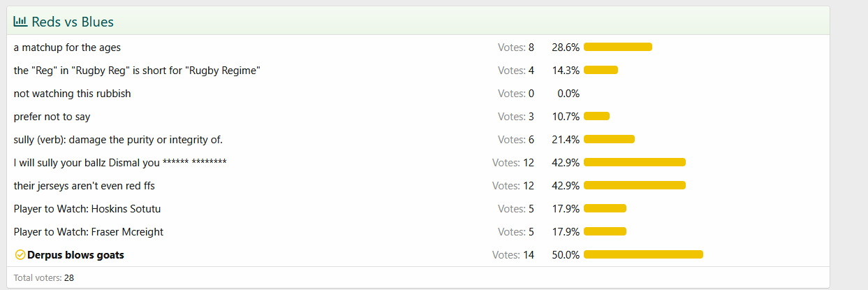Click the 'sully (verb)' definition option

point(118,140)
